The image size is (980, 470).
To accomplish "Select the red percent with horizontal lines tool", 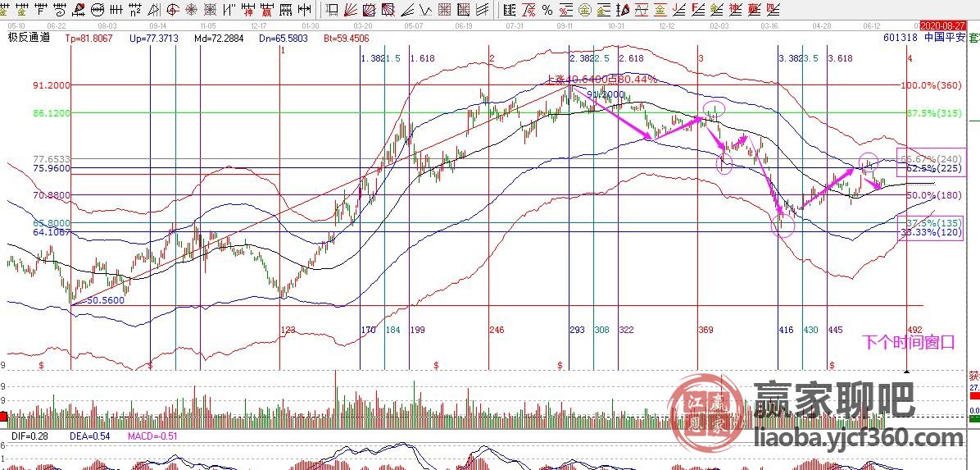I will [565, 9].
